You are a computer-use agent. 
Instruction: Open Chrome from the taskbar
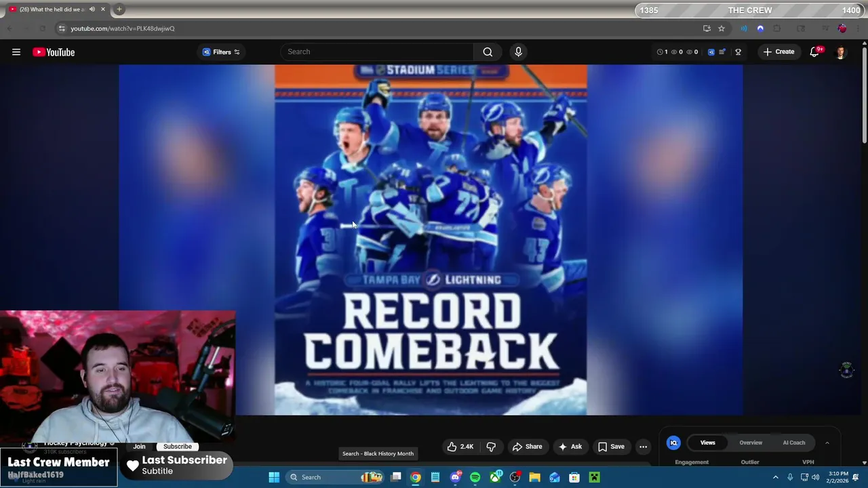416,477
